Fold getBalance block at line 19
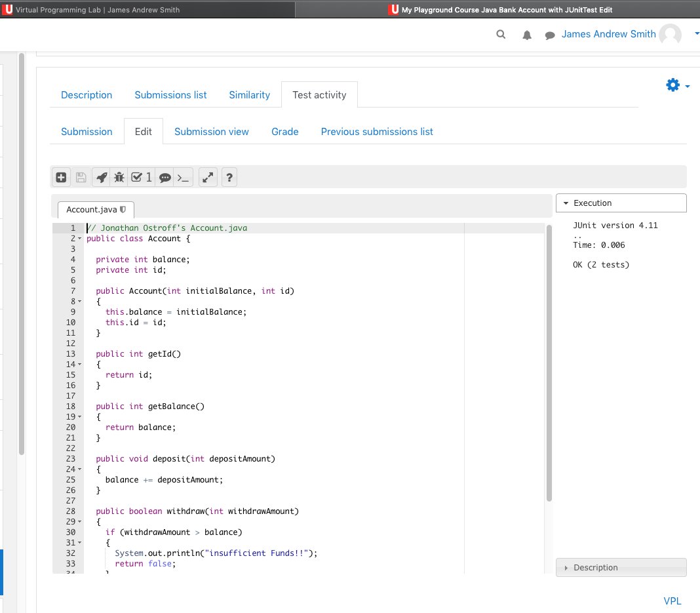This screenshot has height=613, width=700. coord(80,416)
